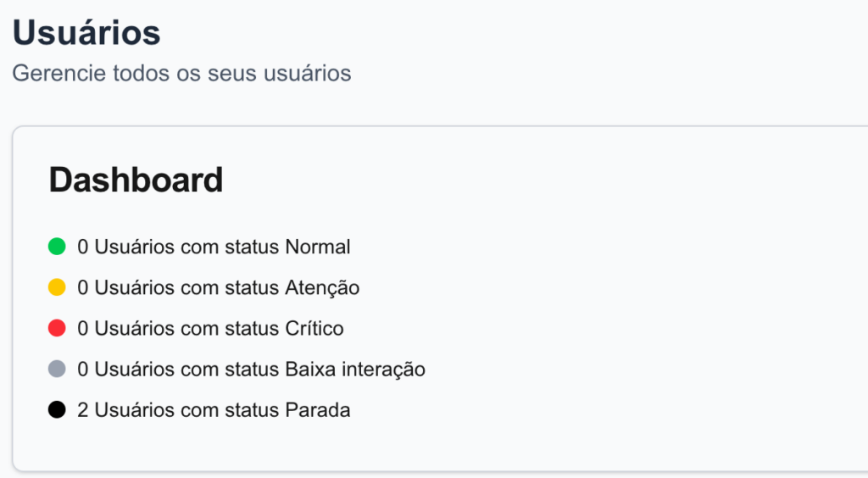This screenshot has width=868, height=478.
Task: Click the count 0 in the Normal row
Action: 83,247
